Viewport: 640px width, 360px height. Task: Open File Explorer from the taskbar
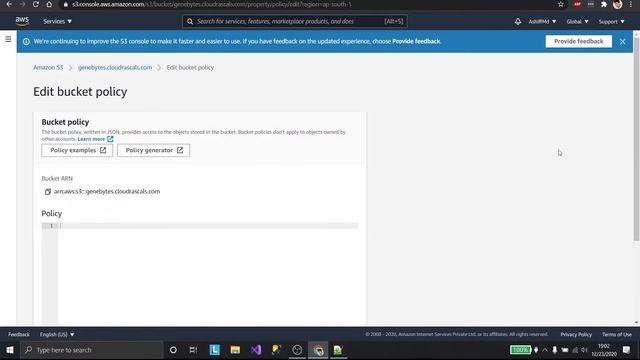(235, 350)
